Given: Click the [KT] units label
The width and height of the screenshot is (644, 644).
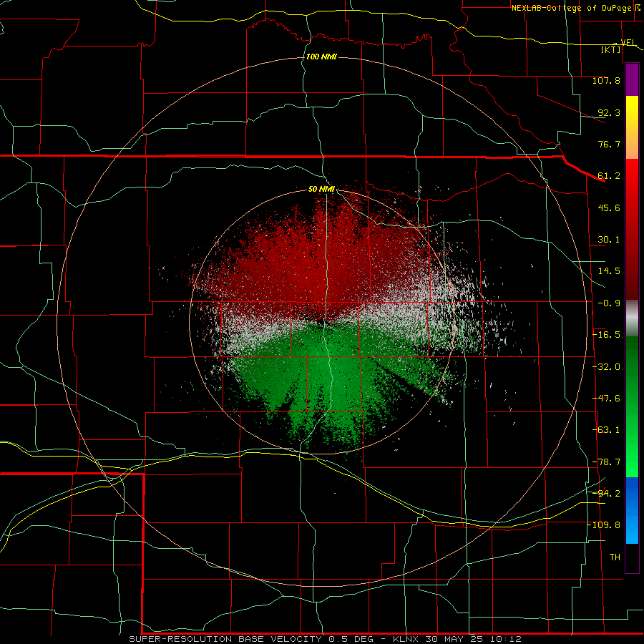Looking at the screenshot, I should click(x=611, y=49).
